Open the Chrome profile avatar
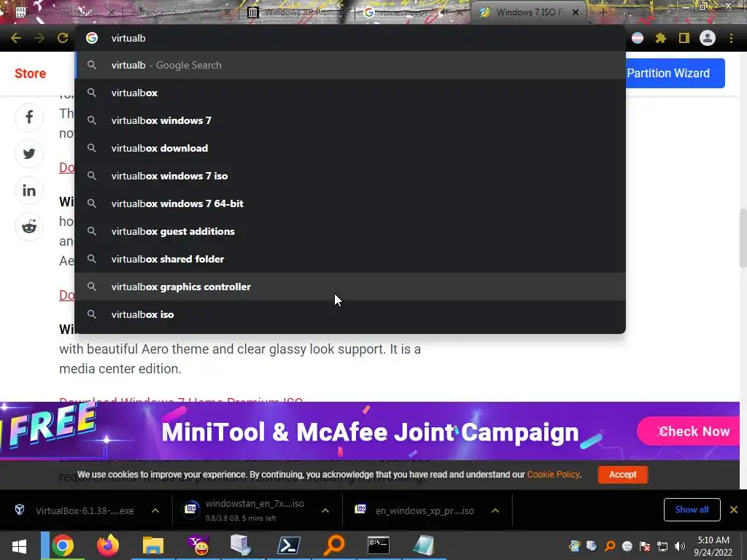The image size is (747, 560). click(708, 38)
